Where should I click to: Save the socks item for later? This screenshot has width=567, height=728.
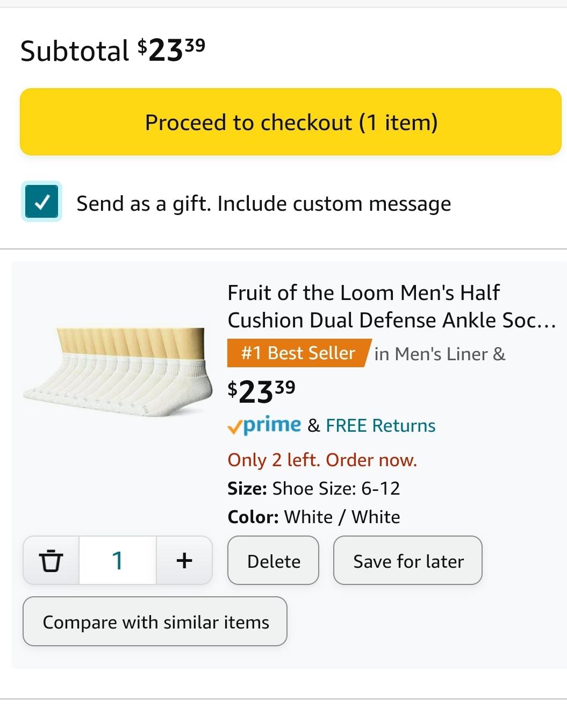tap(408, 560)
